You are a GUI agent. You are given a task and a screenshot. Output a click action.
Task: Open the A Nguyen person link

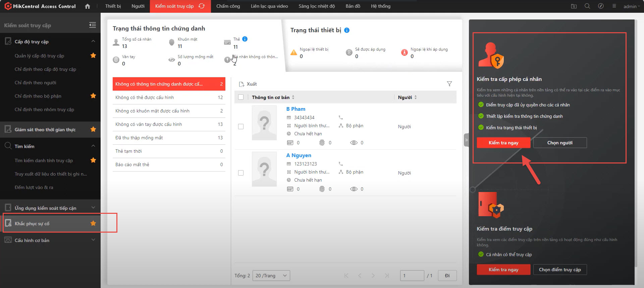pos(299,155)
